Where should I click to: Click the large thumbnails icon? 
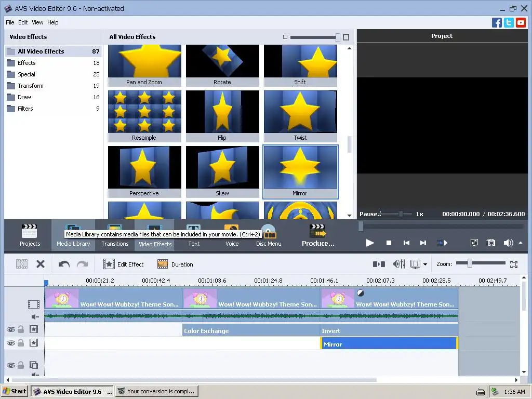point(345,37)
